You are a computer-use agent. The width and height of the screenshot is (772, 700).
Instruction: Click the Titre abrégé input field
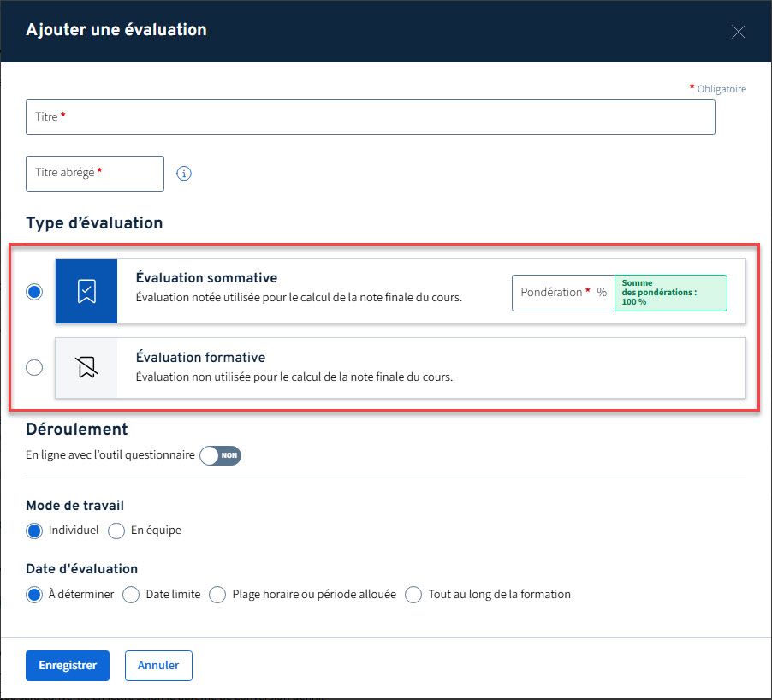tap(94, 173)
